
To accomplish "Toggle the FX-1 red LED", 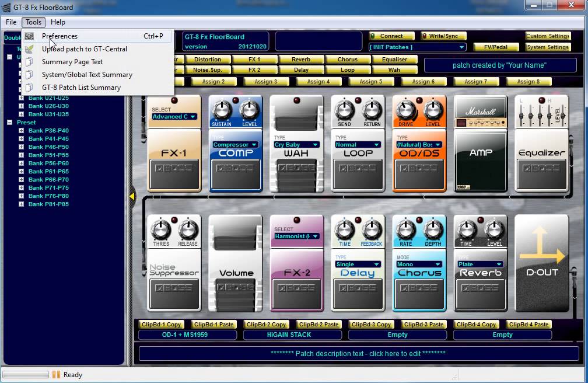I will tap(174, 100).
